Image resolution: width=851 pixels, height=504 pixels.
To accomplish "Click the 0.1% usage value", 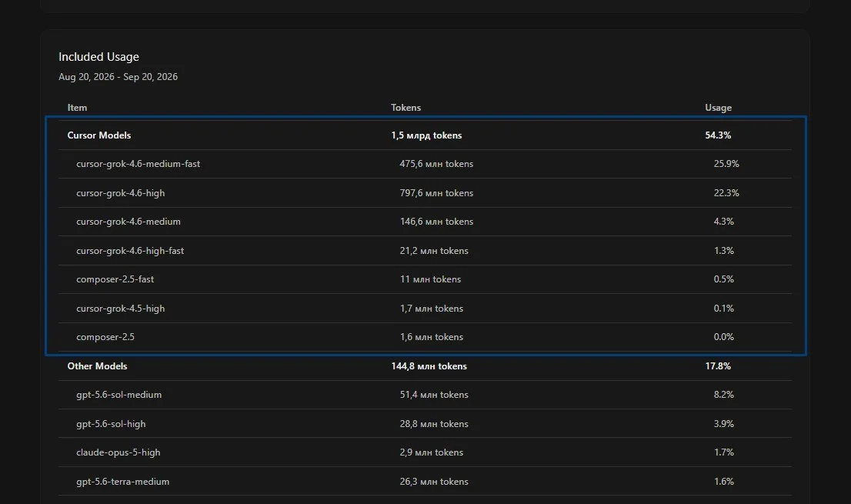I will [x=723, y=308].
